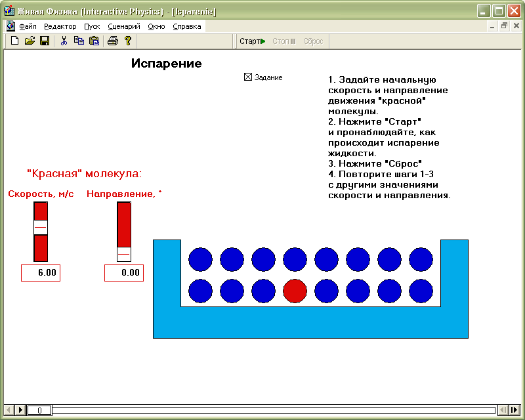The width and height of the screenshot is (525, 420).
Task: Click the Скорость value field 6.00
Action: (x=41, y=272)
